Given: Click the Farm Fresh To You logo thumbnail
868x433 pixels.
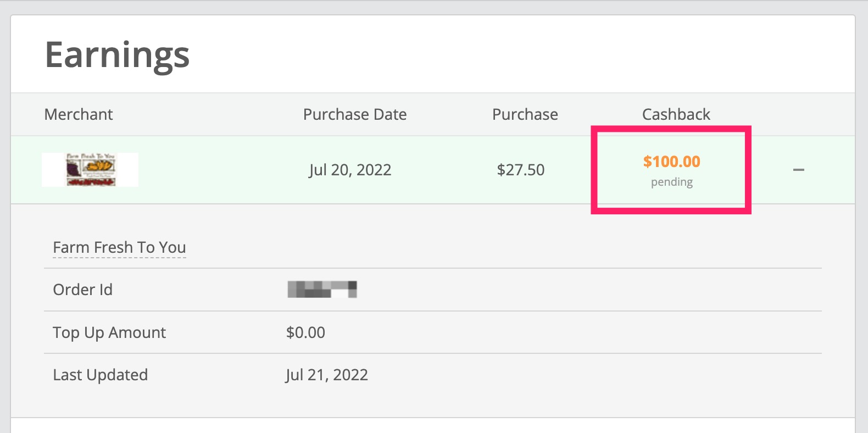Looking at the screenshot, I should click(90, 170).
